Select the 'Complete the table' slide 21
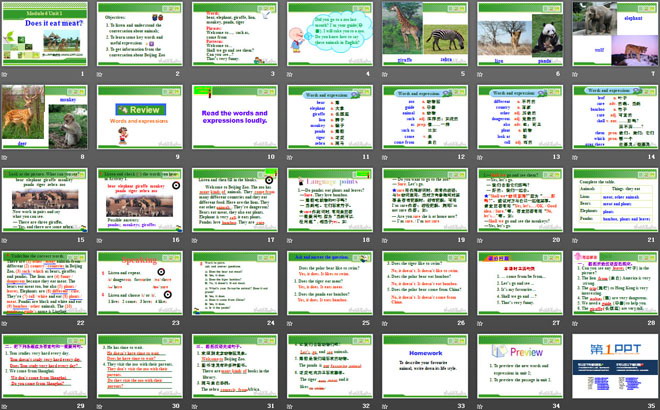The height and width of the screenshot is (410, 660). tap(609, 199)
